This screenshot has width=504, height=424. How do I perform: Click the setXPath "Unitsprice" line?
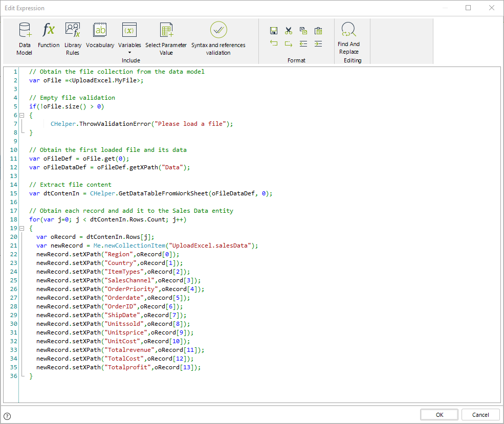tap(115, 332)
